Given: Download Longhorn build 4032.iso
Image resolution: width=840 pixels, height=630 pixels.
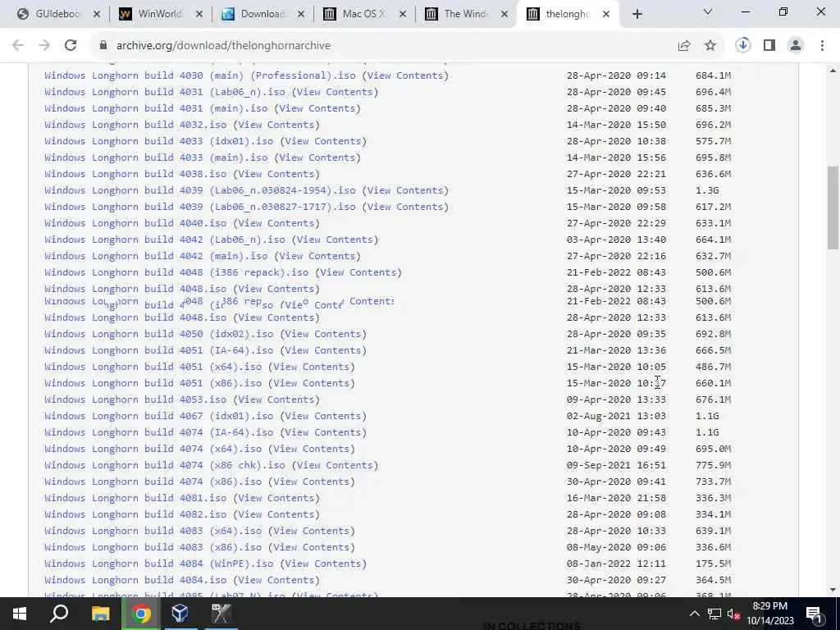Looking at the screenshot, I should point(135,125).
